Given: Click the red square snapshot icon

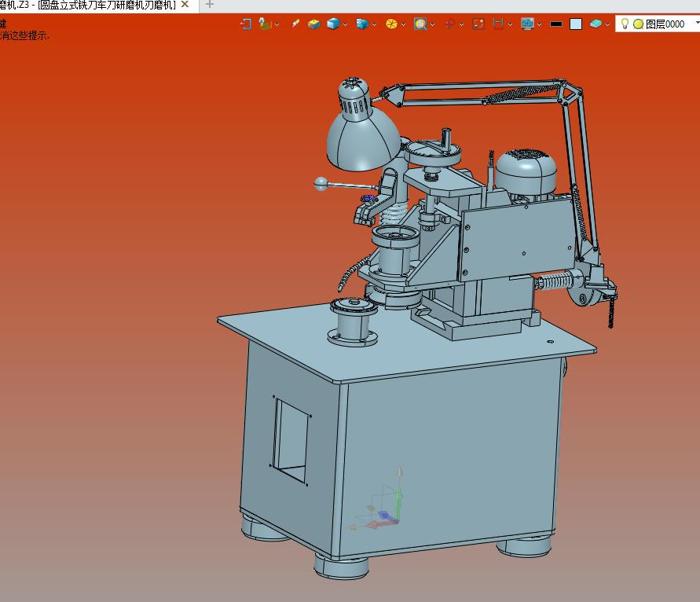Looking at the screenshot, I should coord(478,24).
